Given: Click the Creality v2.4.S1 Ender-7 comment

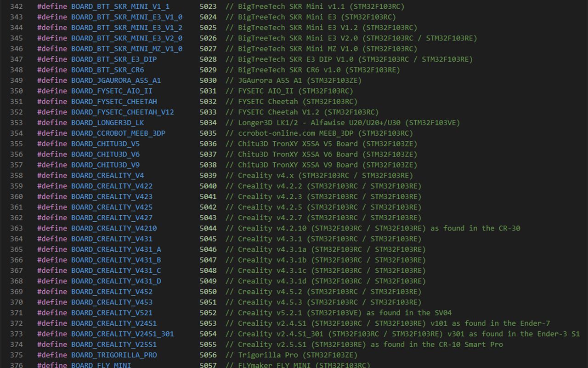Looking at the screenshot, I should coord(387,324).
